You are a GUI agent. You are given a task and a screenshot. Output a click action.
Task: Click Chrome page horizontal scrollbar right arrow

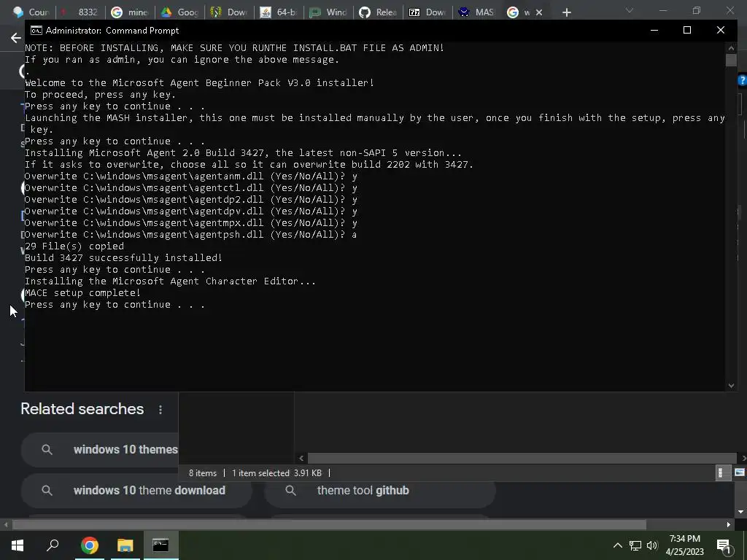[x=729, y=525]
